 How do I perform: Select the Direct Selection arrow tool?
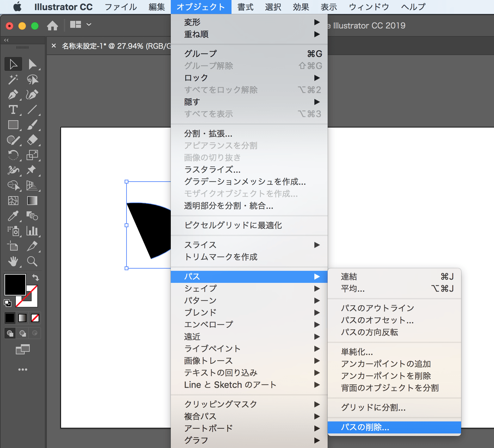coord(32,64)
